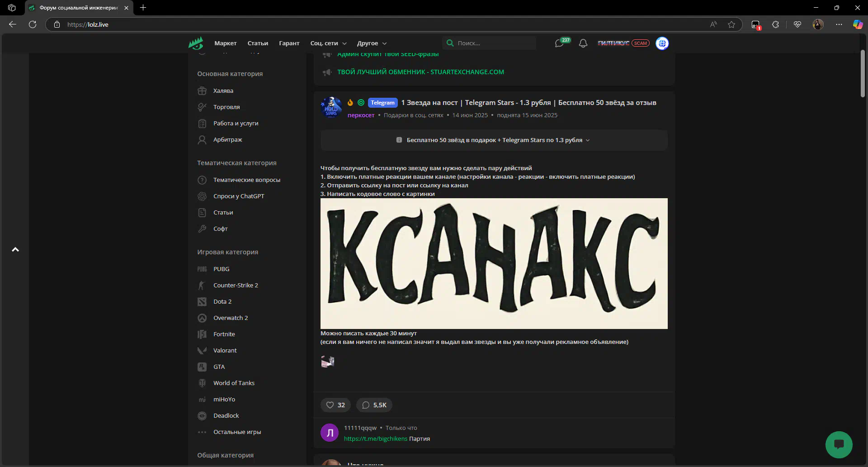Open the notifications bell
Viewport: 868px width, 467px height.
point(583,43)
